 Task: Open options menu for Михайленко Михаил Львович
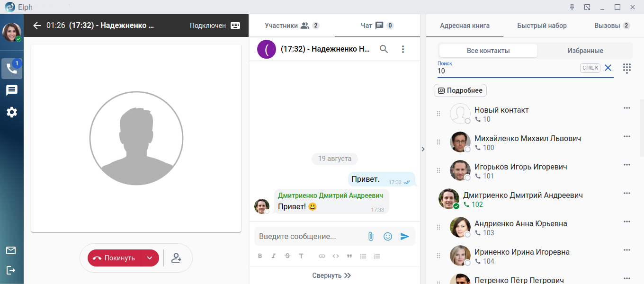627,136
